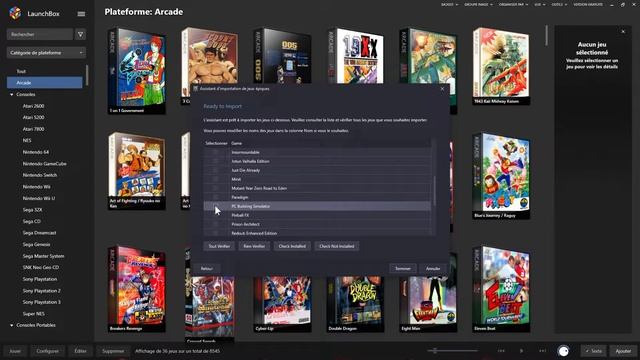Toggle checkbox for Jotun Valhalla Edition

coord(215,161)
